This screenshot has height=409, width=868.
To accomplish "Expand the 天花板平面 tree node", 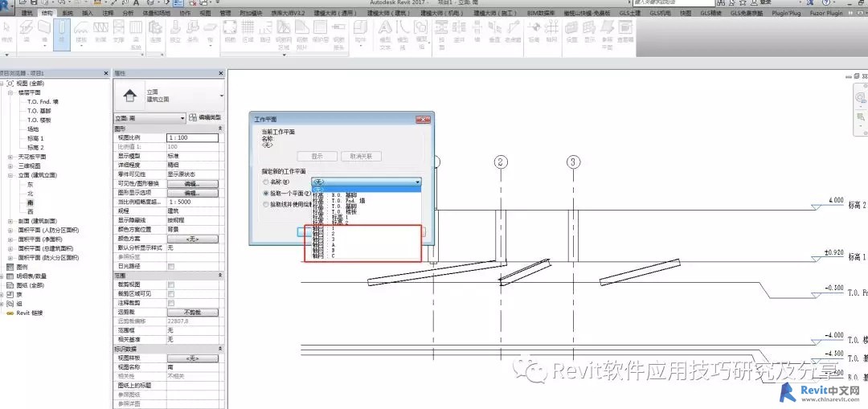I will tap(10, 157).
